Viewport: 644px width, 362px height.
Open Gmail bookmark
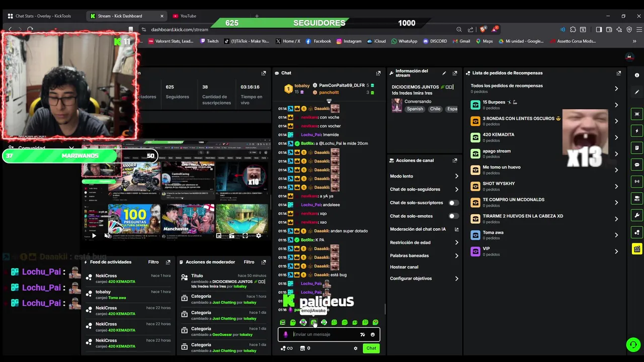point(461,41)
